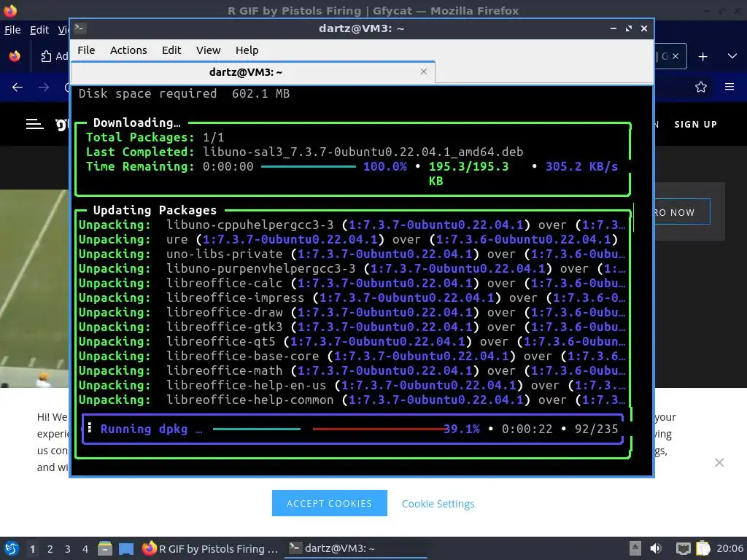Open the terminal View menu
Viewport: 747px width, 560px height.
(208, 50)
